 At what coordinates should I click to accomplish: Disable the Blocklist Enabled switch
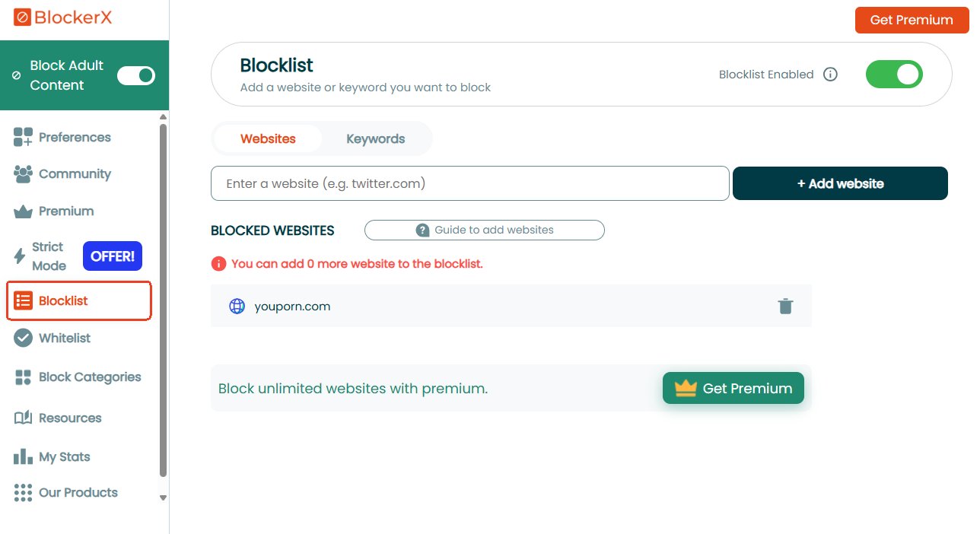(x=894, y=74)
